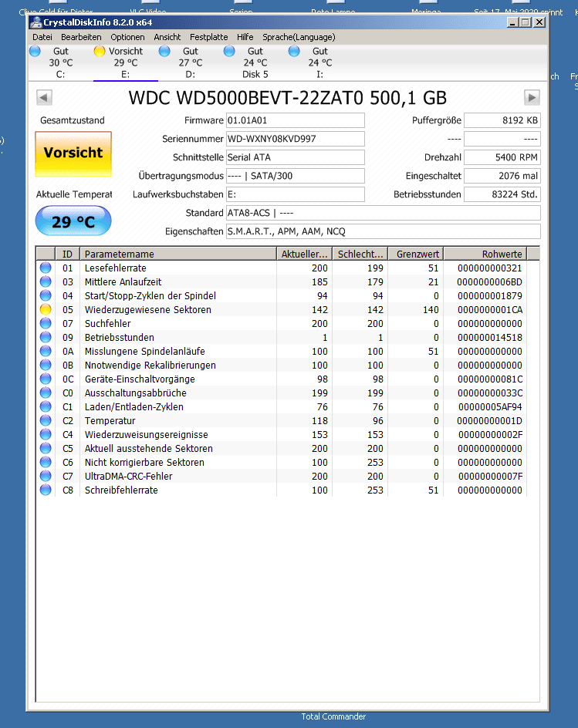Click Grenzwert 140 in row 05
This screenshot has height=728, width=578.
pos(431,310)
